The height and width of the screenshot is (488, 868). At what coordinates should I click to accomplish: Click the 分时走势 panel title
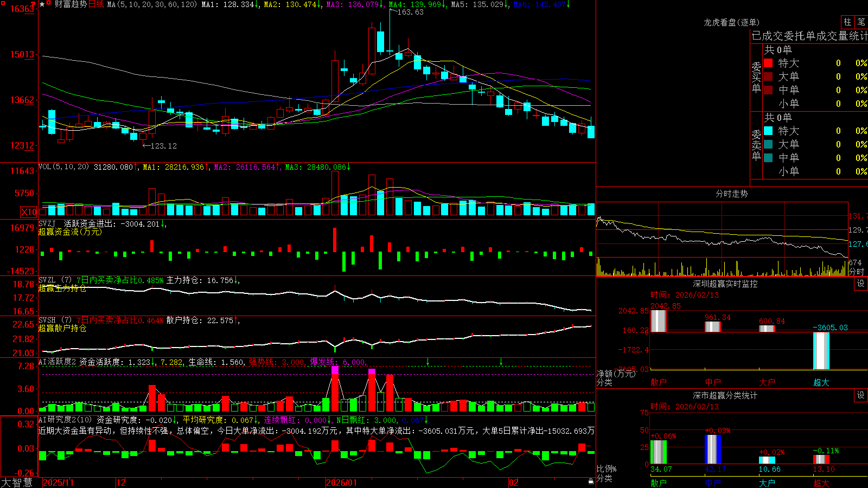(731, 194)
